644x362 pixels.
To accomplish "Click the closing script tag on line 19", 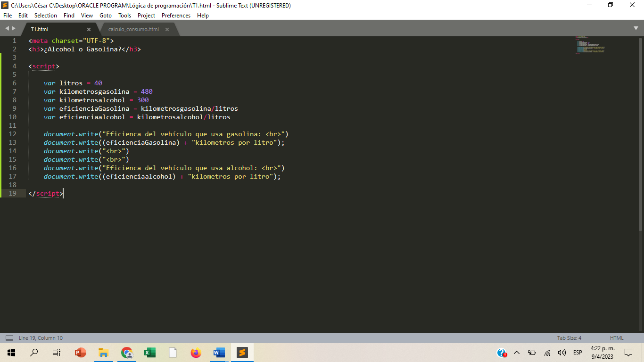I will [x=46, y=193].
